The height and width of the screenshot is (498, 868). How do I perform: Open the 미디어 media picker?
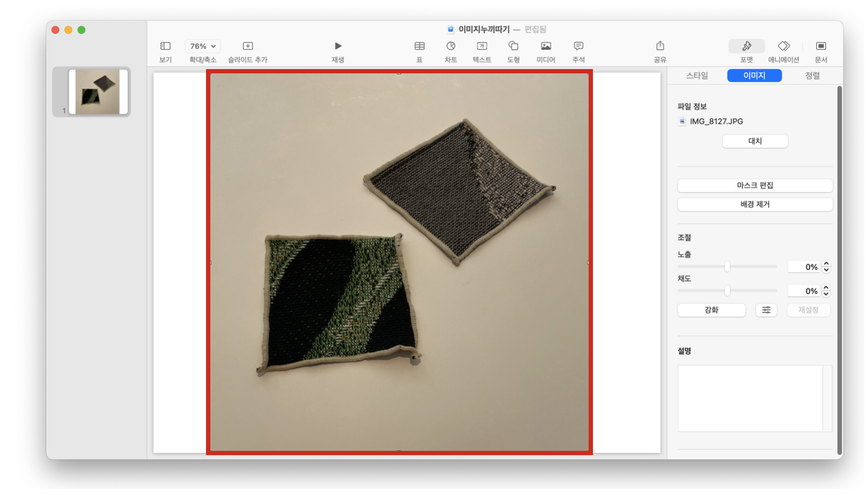[546, 46]
